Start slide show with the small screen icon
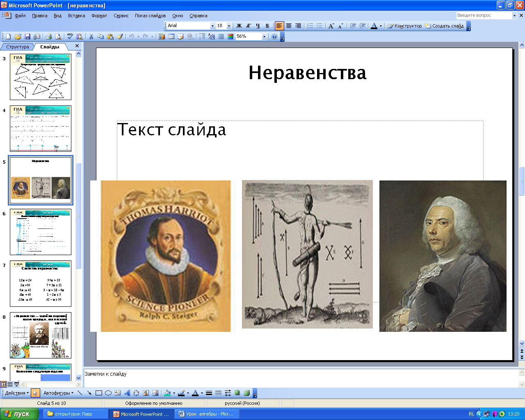 pyautogui.click(x=16, y=384)
